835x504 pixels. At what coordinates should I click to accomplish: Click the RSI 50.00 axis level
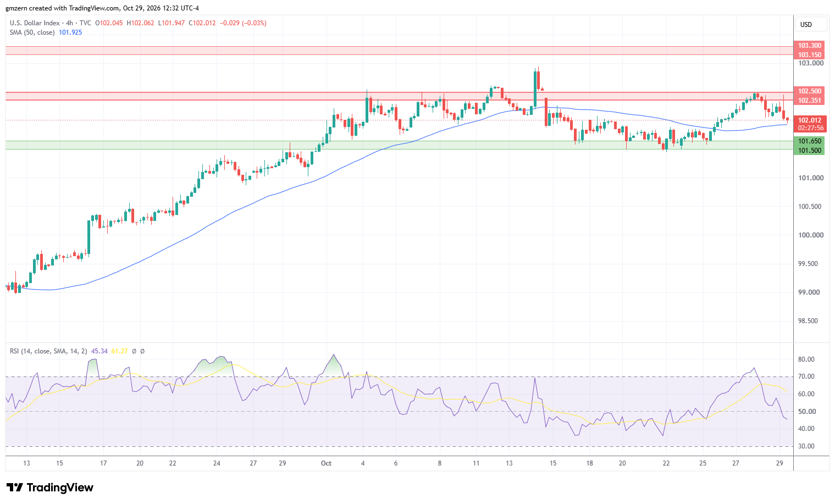point(806,412)
